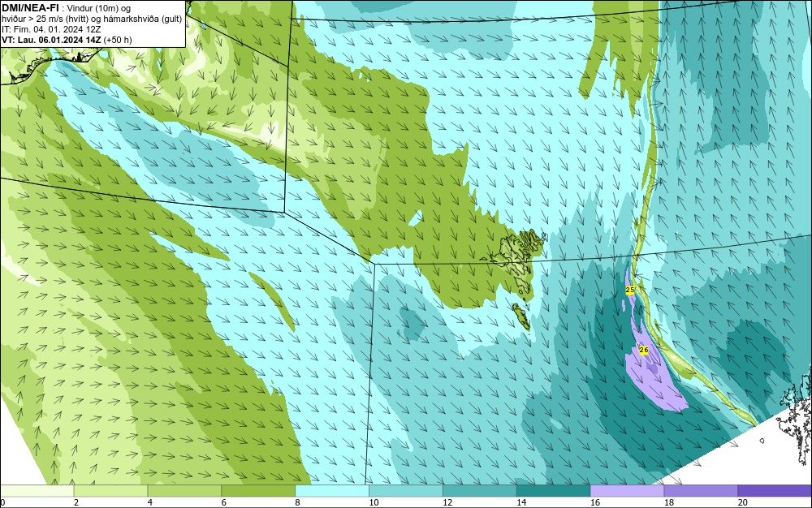
Task: Click the legend scale value 18
Action: (668, 502)
